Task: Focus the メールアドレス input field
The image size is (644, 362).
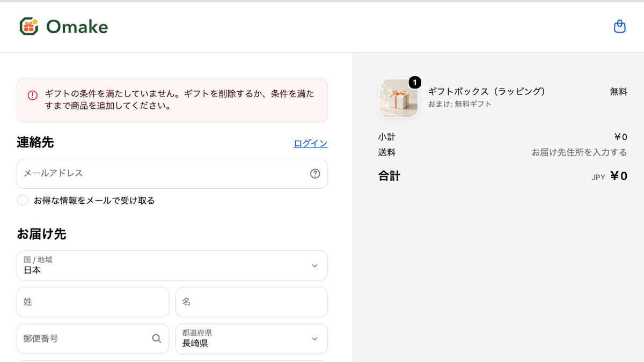Action: tap(172, 174)
